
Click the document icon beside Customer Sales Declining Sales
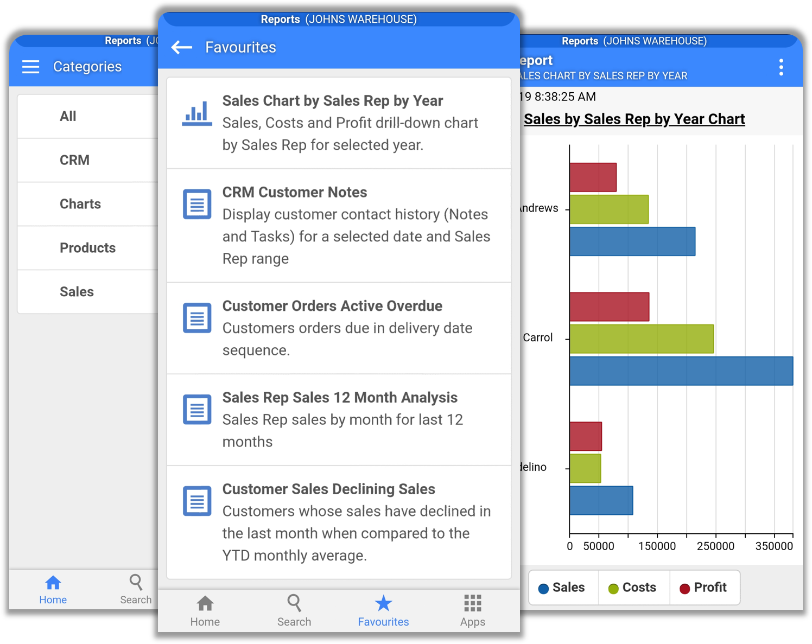[197, 501]
